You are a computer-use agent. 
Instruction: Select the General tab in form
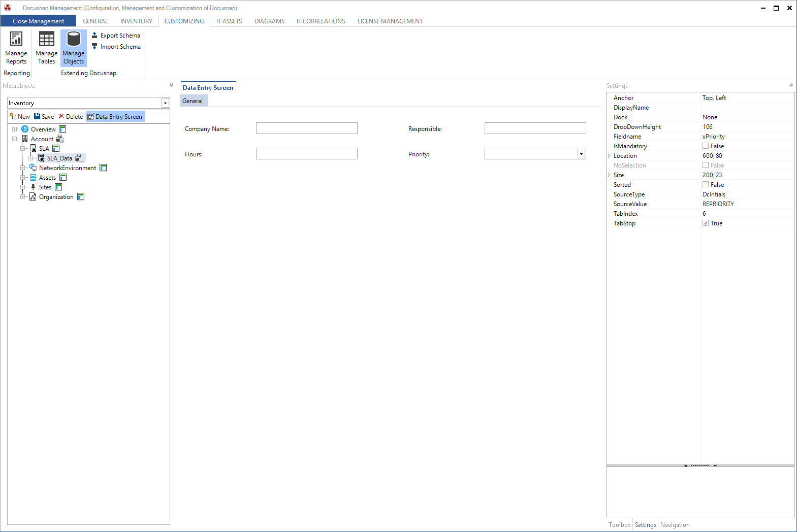click(193, 101)
